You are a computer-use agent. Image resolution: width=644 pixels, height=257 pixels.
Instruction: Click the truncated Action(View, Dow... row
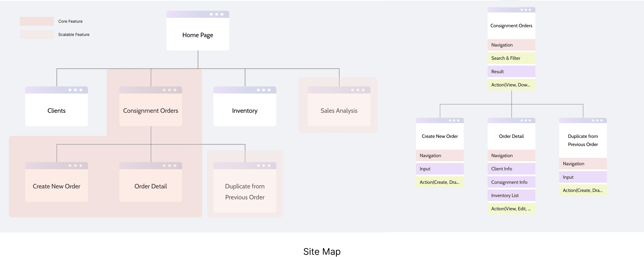pos(511,85)
